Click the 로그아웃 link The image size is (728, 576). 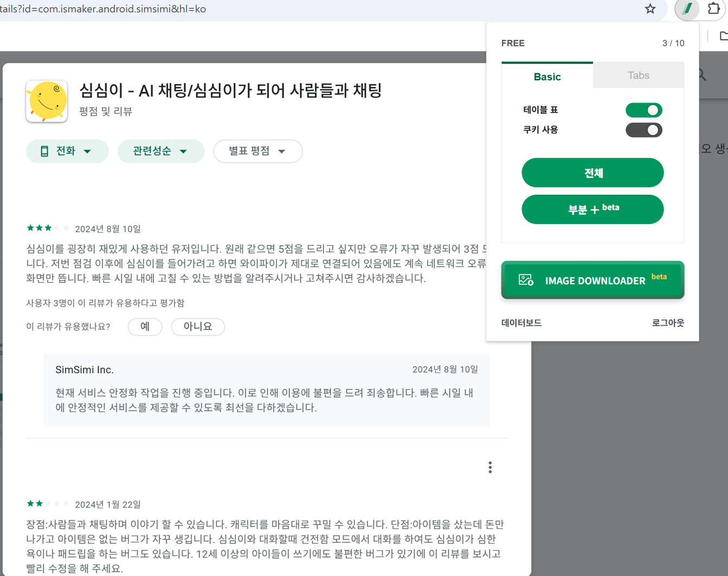click(x=668, y=323)
